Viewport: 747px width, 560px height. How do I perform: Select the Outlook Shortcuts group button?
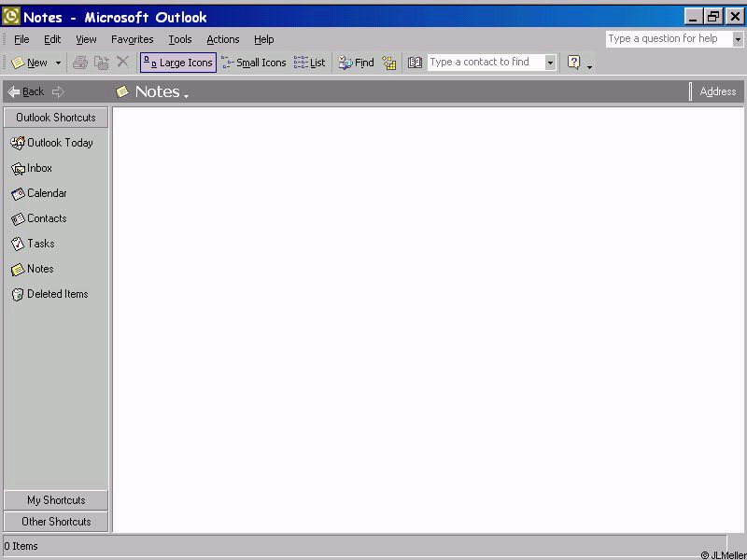pos(56,118)
